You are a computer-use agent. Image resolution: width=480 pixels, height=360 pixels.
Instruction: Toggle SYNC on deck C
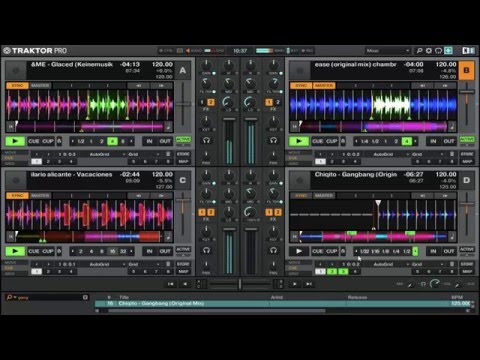[17, 196]
